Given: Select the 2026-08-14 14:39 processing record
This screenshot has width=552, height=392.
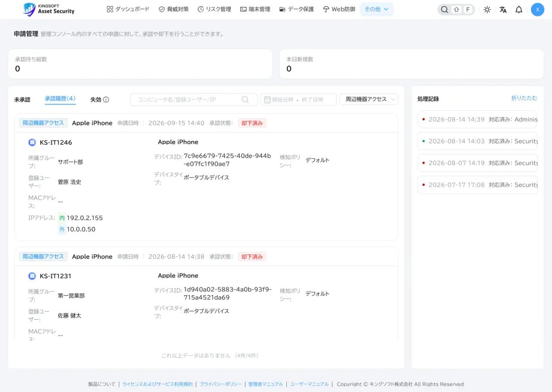Looking at the screenshot, I should click(x=478, y=119).
